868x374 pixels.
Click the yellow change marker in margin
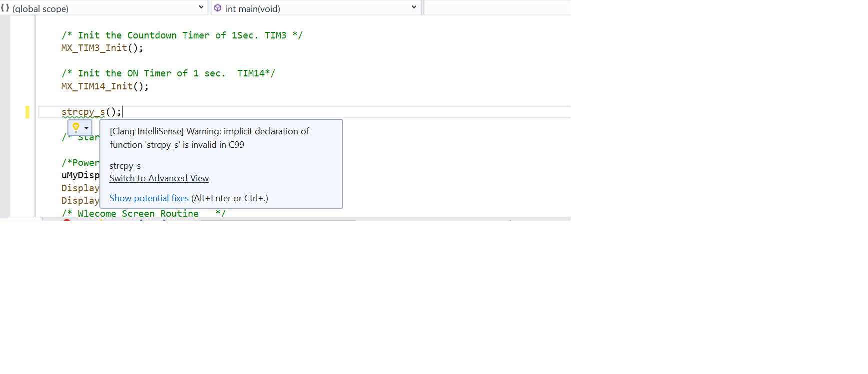[x=27, y=112]
